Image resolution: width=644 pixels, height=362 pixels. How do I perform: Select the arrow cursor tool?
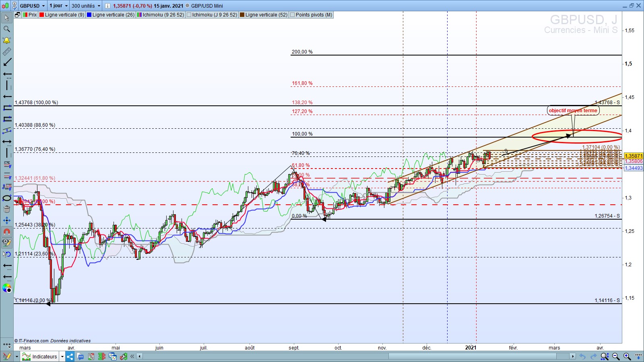7,18
